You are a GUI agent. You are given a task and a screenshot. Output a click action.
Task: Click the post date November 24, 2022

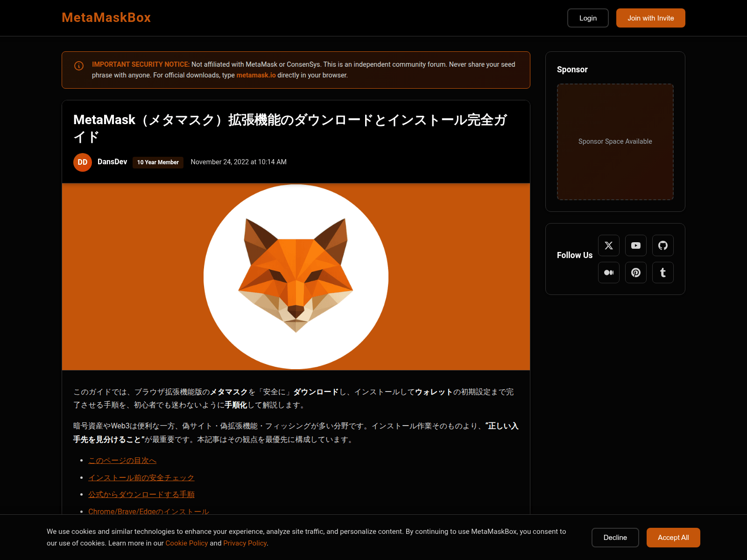coord(239,162)
